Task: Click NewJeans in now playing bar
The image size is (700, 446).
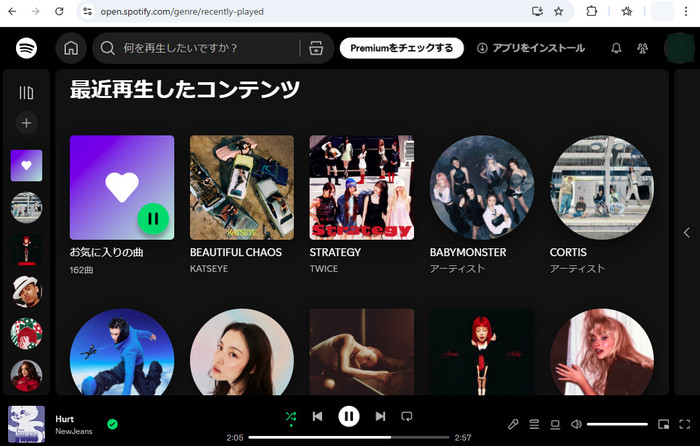Action: coord(74,431)
